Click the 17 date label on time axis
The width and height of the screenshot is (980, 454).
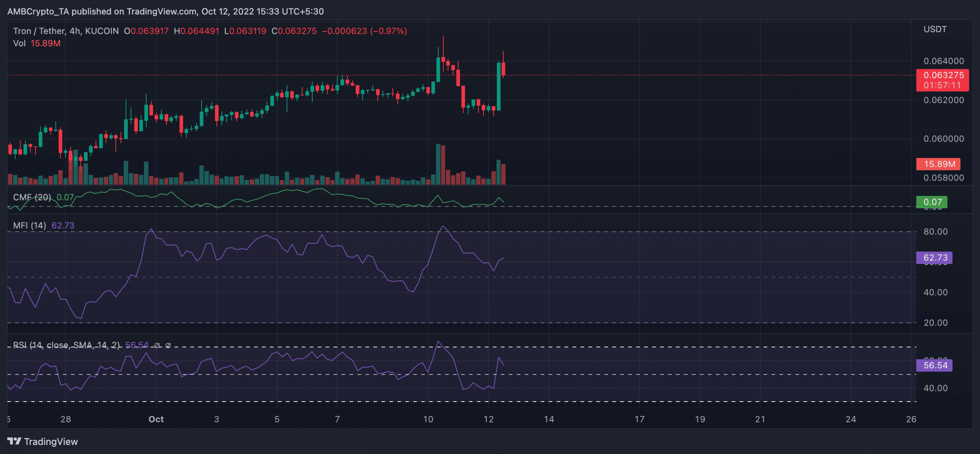pyautogui.click(x=639, y=419)
